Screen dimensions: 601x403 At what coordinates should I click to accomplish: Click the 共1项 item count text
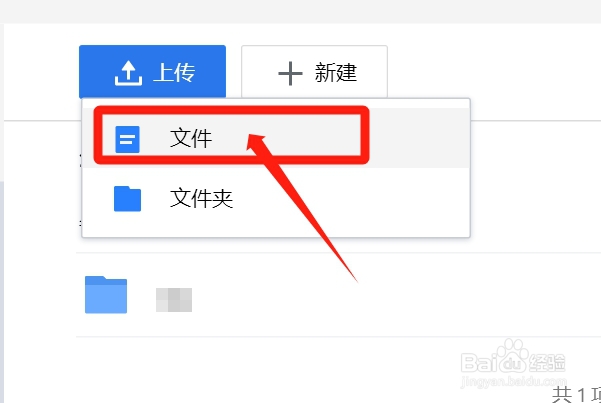pos(576,395)
